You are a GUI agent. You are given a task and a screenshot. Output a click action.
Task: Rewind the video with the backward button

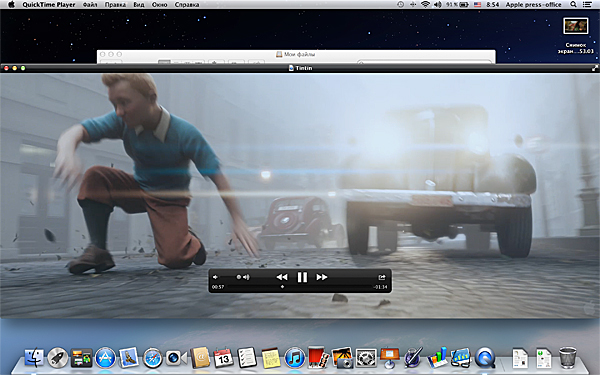click(x=282, y=277)
